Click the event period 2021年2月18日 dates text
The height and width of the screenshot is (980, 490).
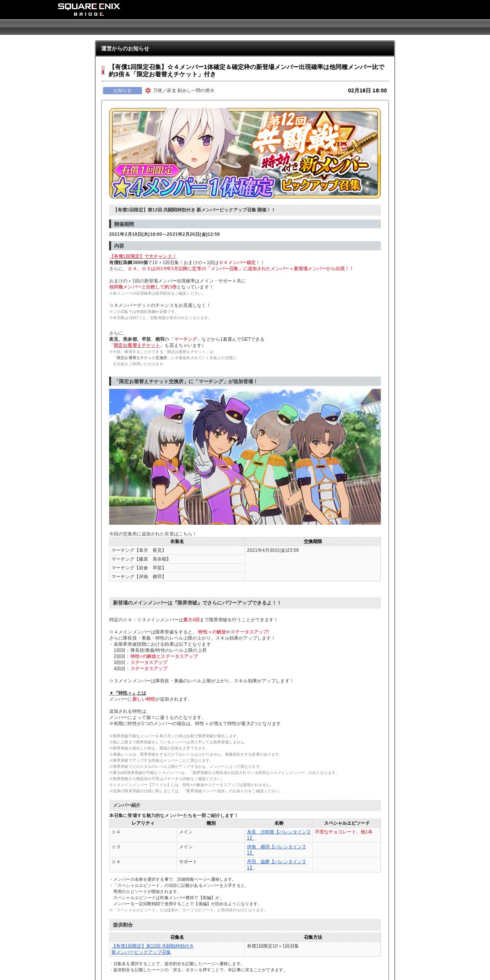(x=164, y=234)
